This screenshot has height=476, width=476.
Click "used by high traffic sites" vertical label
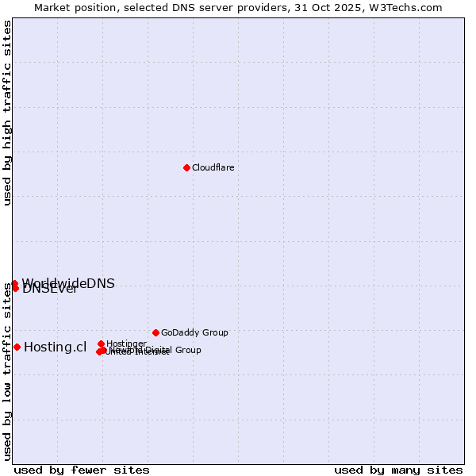coord(7,113)
